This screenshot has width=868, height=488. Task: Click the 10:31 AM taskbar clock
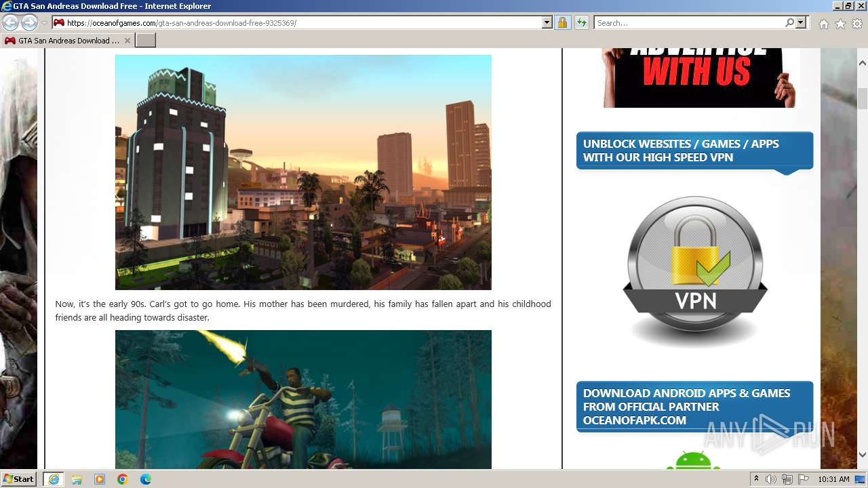(833, 479)
